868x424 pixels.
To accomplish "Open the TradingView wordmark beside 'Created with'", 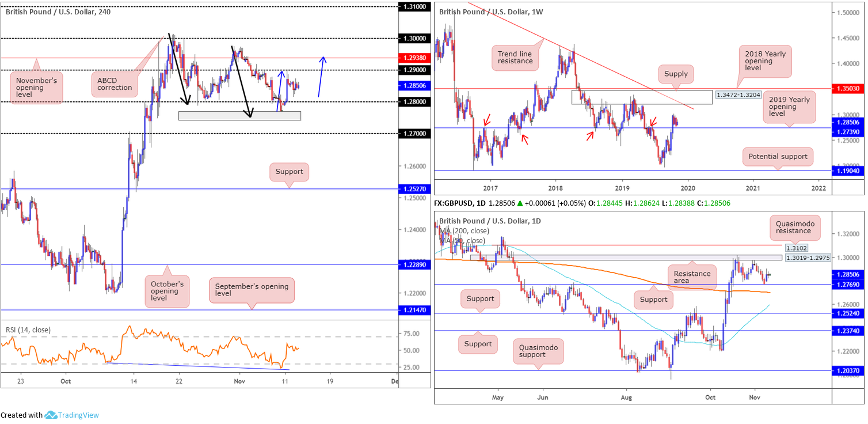I will 78,415.
